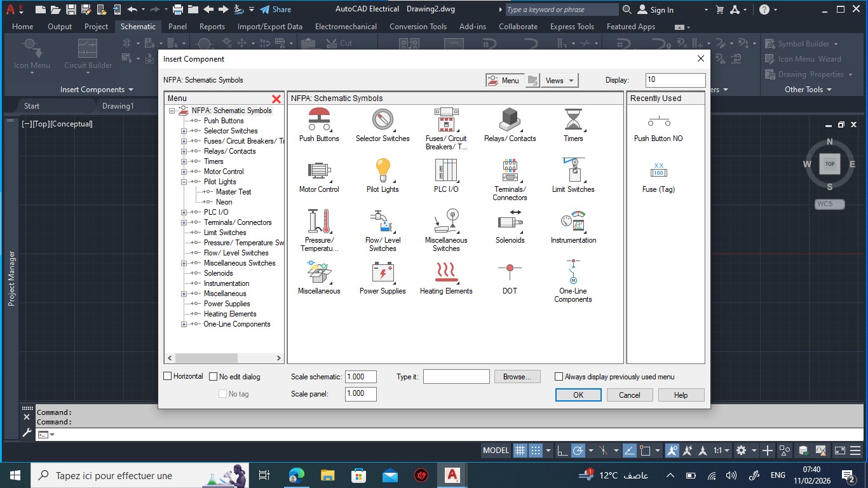Open the Heating Elements icon

pos(446,273)
